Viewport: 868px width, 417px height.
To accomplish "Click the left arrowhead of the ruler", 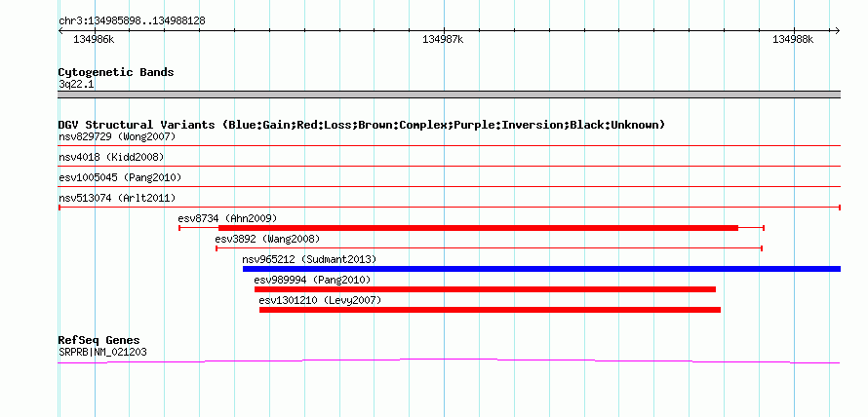I will pyautogui.click(x=60, y=31).
